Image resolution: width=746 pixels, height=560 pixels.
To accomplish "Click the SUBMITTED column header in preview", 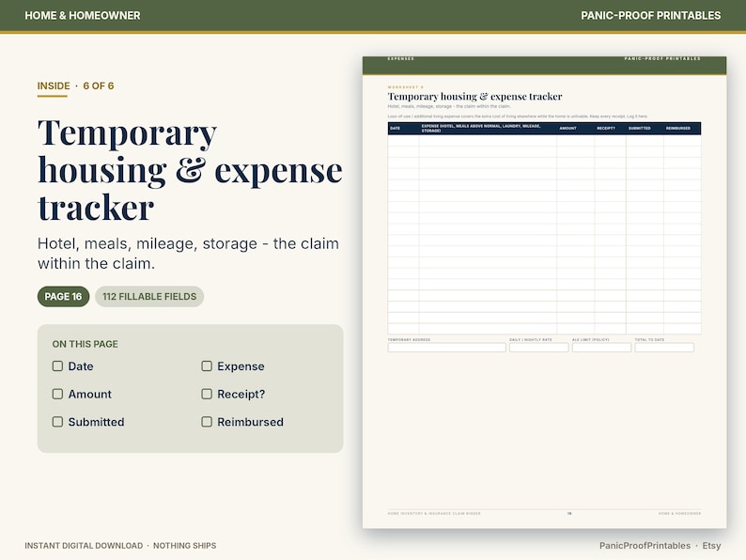I will (640, 129).
